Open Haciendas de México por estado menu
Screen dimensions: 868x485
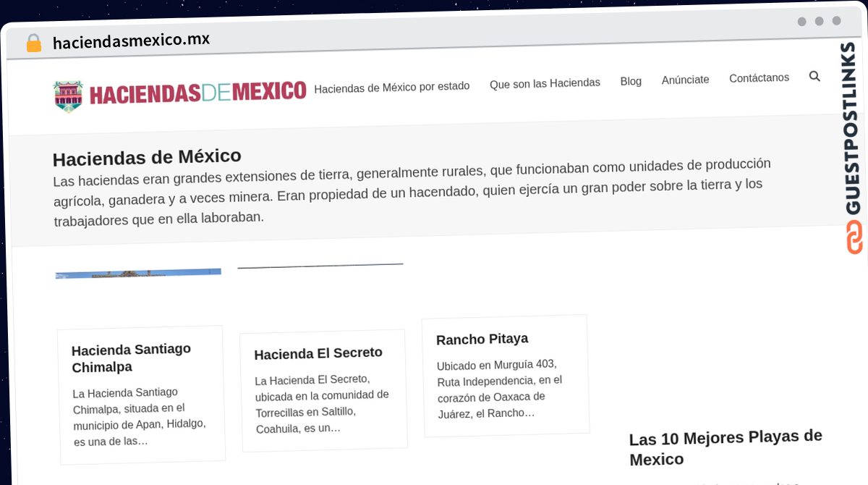[x=392, y=87]
